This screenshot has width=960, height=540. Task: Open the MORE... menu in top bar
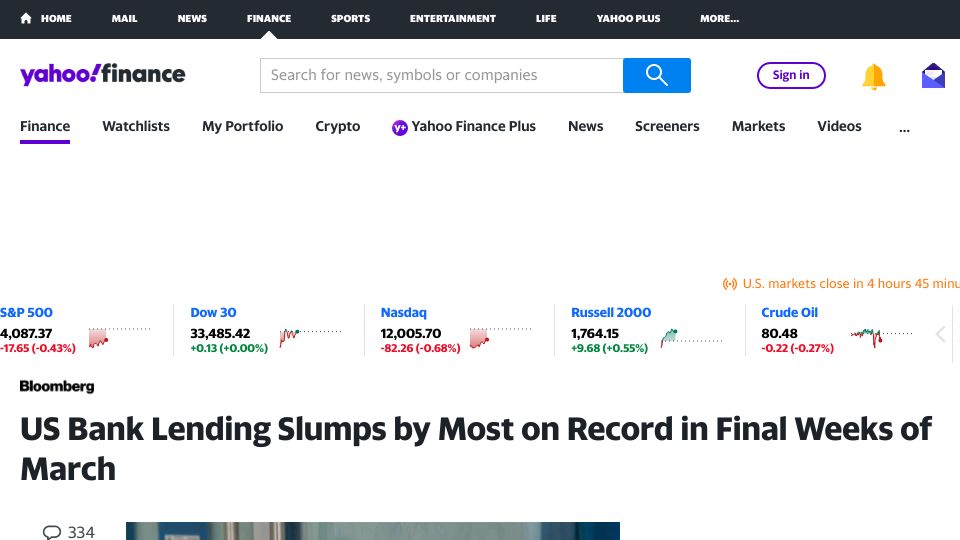pyautogui.click(x=719, y=18)
